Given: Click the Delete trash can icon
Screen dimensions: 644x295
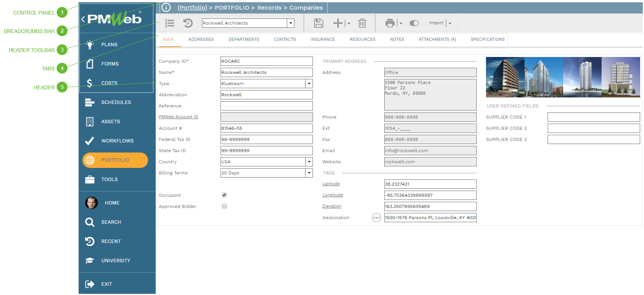Looking at the screenshot, I should coord(362,23).
